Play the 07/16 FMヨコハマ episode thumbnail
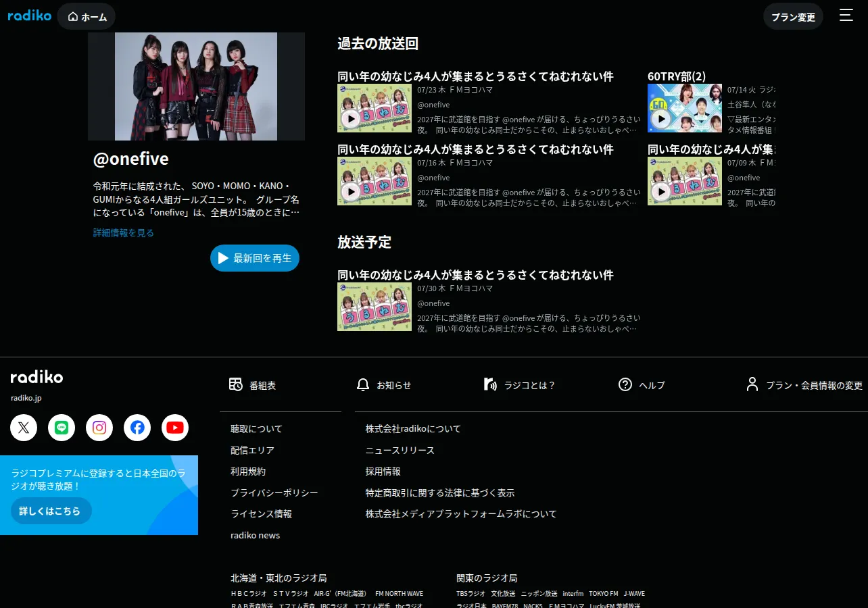This screenshot has width=868, height=608. (x=375, y=181)
